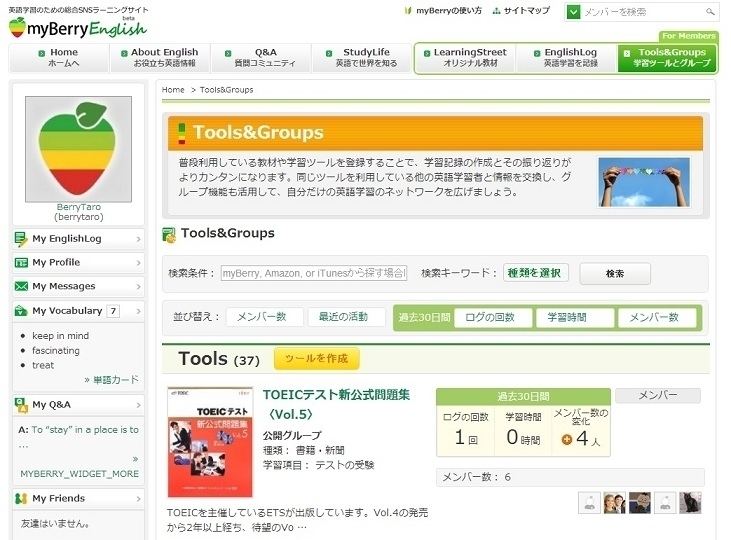
Task: Click the arrow icon on LearningStreet tab
Action: click(x=427, y=53)
